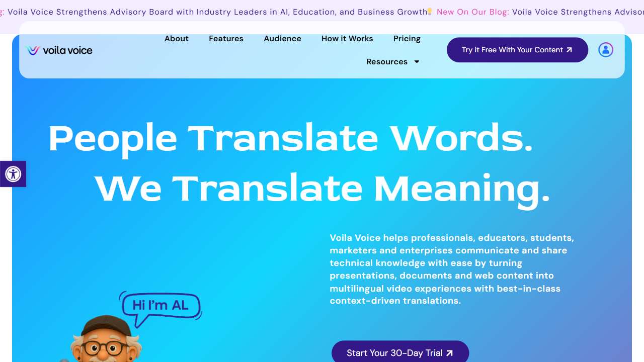This screenshot has height=362, width=644.
Task: Click the "Hi I'm AL" speech bubble
Action: 160,306
